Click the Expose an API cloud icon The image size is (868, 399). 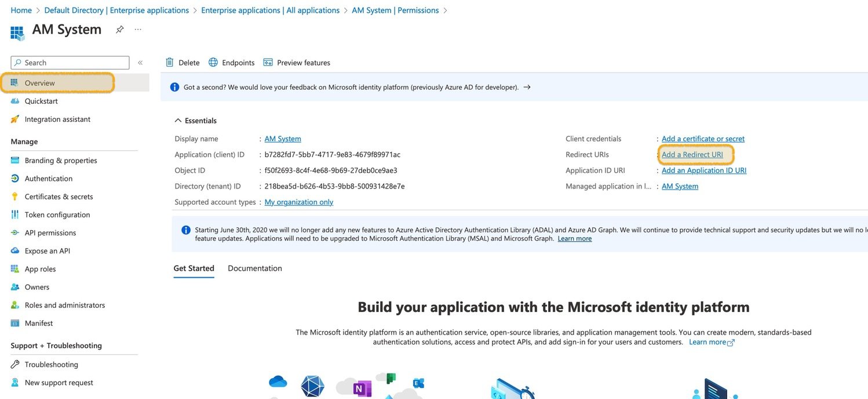(x=15, y=251)
